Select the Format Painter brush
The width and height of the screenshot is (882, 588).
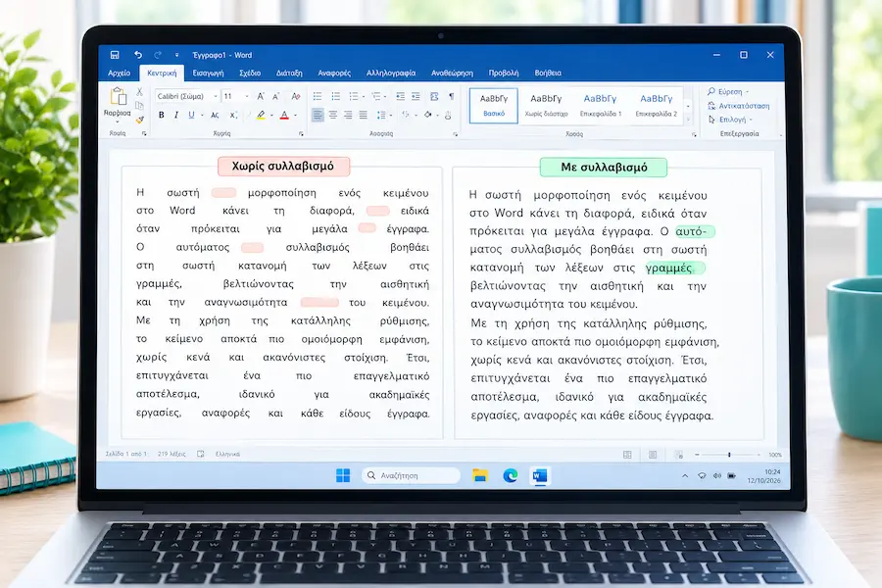pos(139,119)
